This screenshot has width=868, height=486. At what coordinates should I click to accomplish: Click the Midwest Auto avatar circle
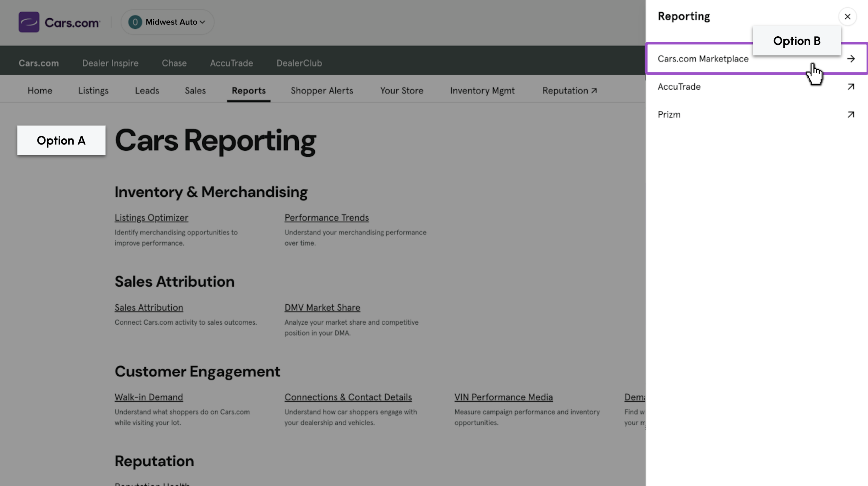coord(135,22)
